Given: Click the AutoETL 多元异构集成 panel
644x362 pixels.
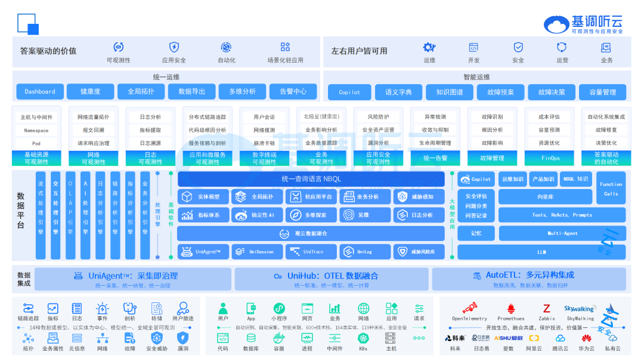Looking at the screenshot, I should click(529, 279).
